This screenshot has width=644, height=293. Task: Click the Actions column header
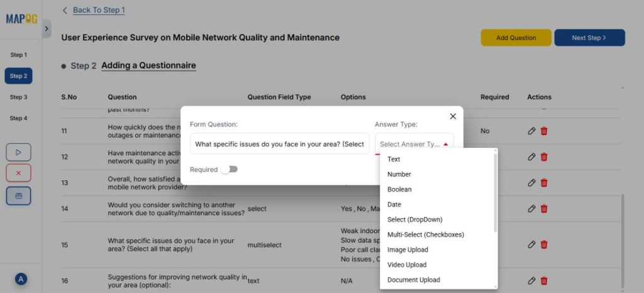[539, 97]
